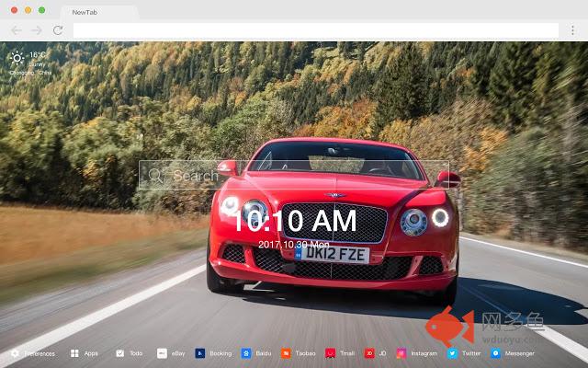Launch the eBay shortcut icon

pyautogui.click(x=162, y=353)
